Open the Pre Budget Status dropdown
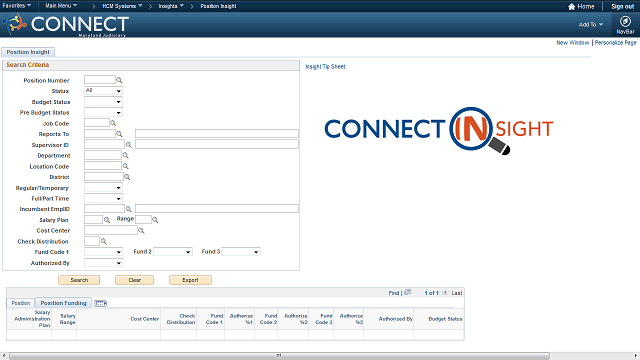Image resolution: width=640 pixels, height=360 pixels. pyautogui.click(x=103, y=112)
